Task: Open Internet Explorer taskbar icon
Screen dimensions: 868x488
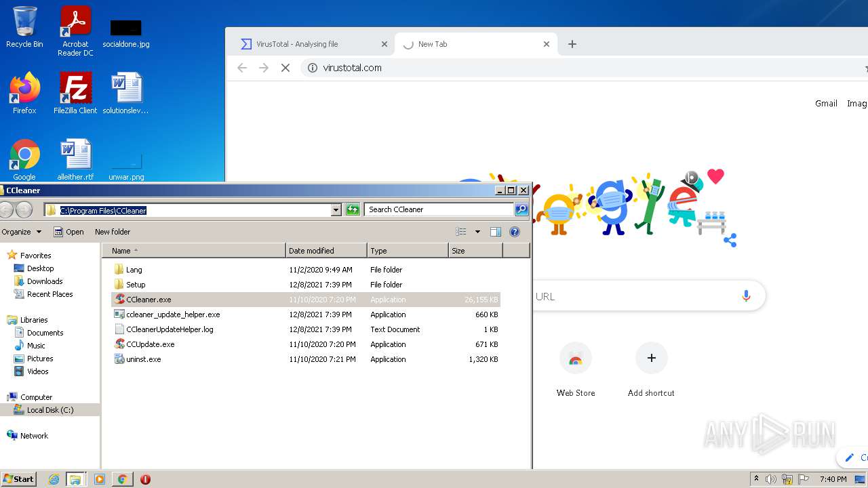Action: (54, 479)
